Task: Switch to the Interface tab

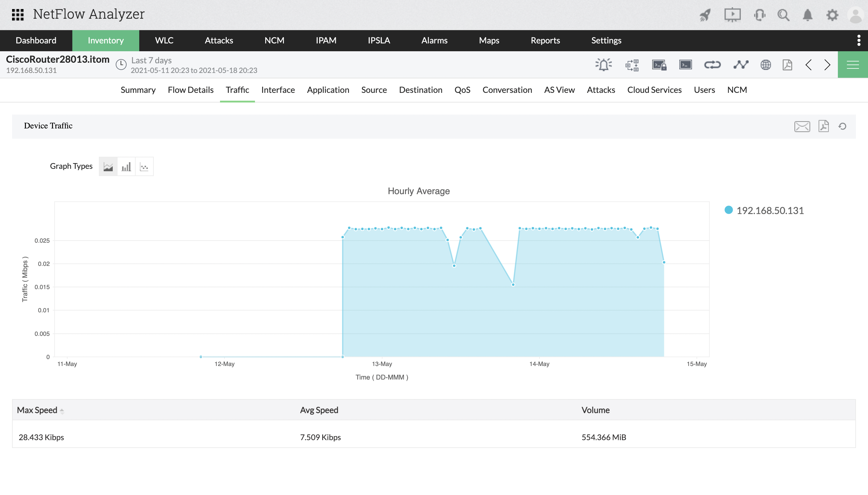Action: [278, 90]
